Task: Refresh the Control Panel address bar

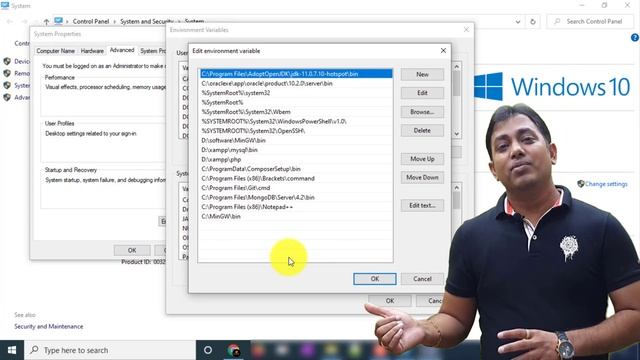Action: [533, 22]
